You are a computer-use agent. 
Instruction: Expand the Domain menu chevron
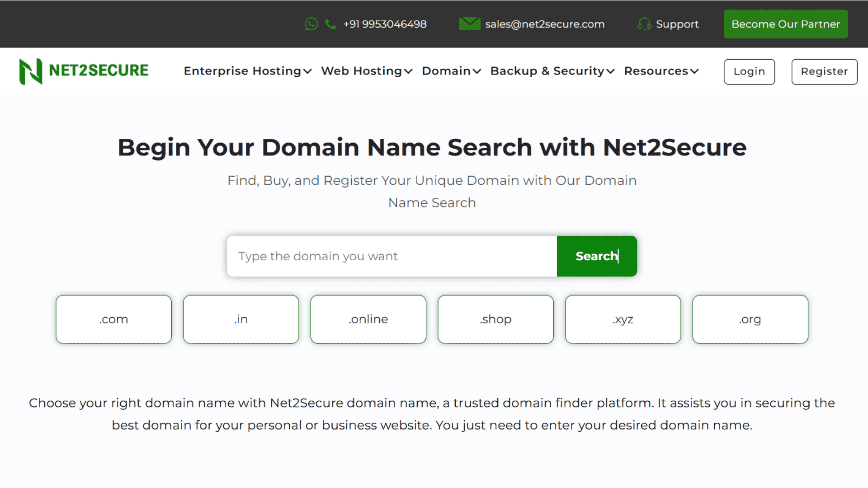tap(476, 71)
